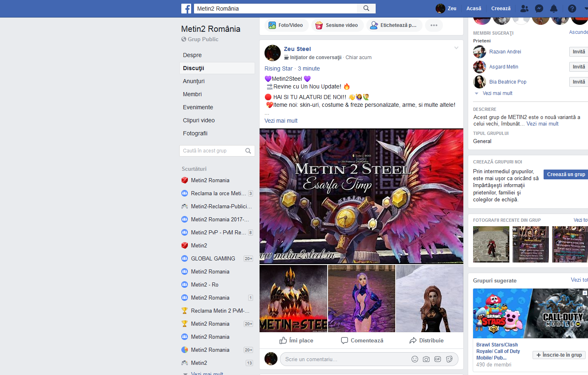Click the search magnifier button in top bar
Screen dimensions: 588x375
point(366,8)
